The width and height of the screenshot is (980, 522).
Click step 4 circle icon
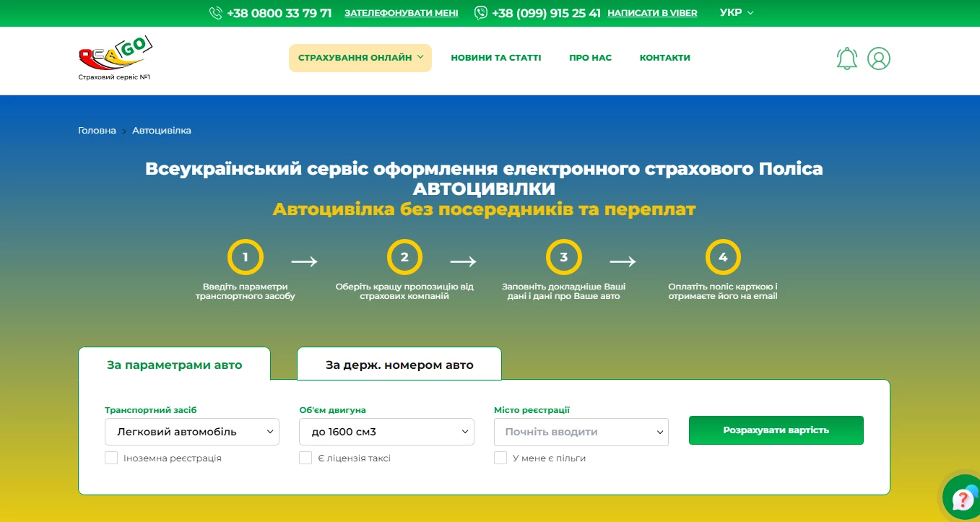[x=723, y=256]
